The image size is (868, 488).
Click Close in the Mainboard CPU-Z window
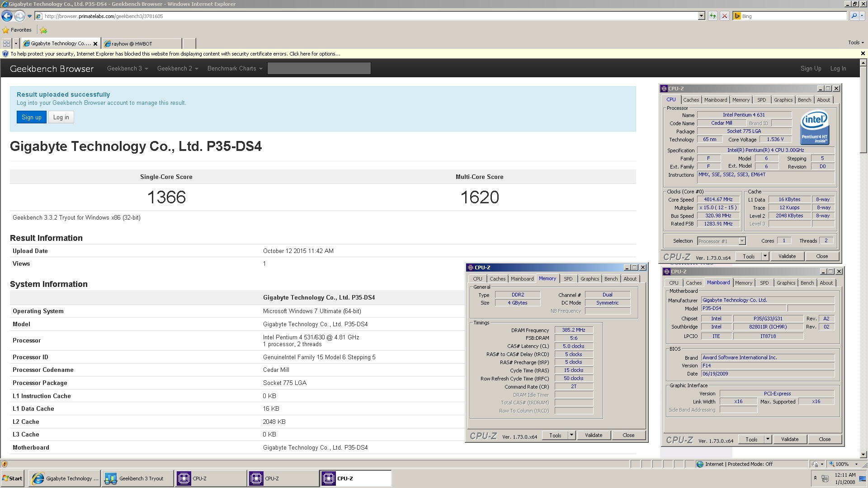click(825, 439)
